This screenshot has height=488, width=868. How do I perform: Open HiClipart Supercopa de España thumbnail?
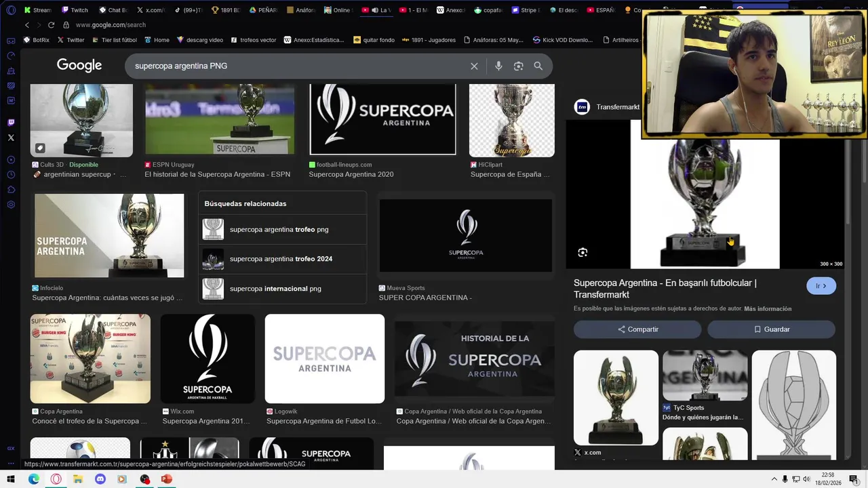click(x=512, y=121)
